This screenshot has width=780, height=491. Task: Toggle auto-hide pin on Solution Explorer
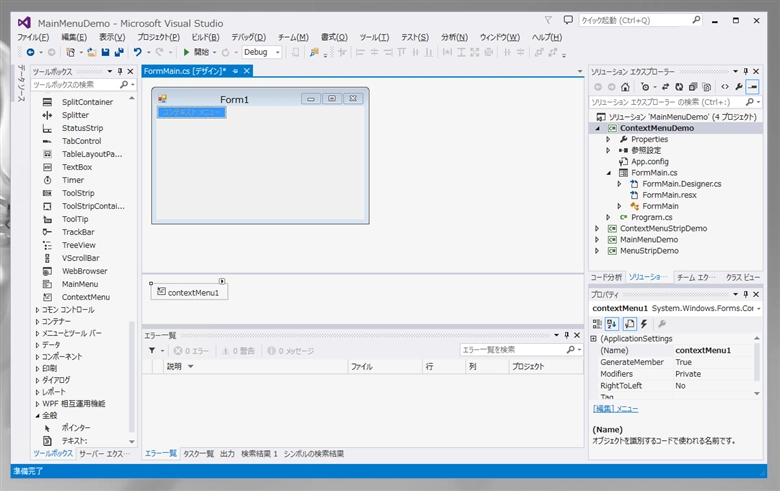click(746, 71)
